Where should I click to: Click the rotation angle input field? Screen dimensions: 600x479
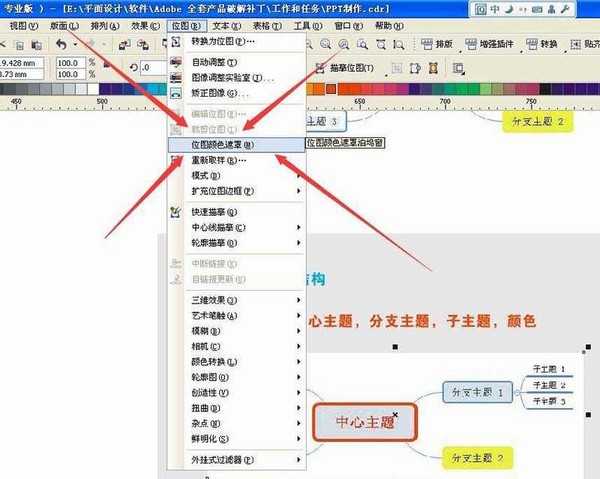153,68
